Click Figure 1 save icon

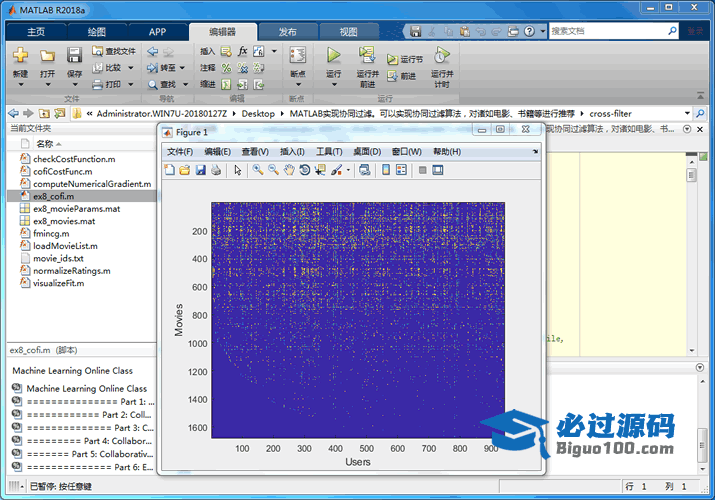200,170
